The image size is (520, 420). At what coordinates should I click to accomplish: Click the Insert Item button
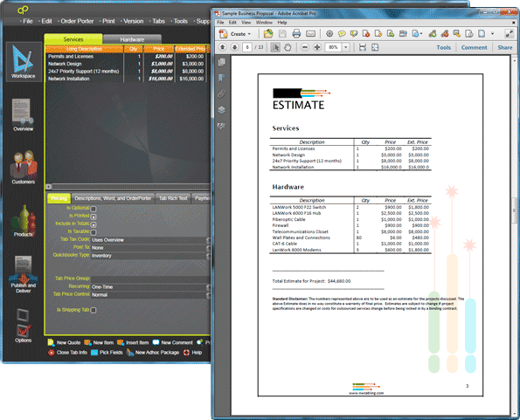click(x=133, y=342)
